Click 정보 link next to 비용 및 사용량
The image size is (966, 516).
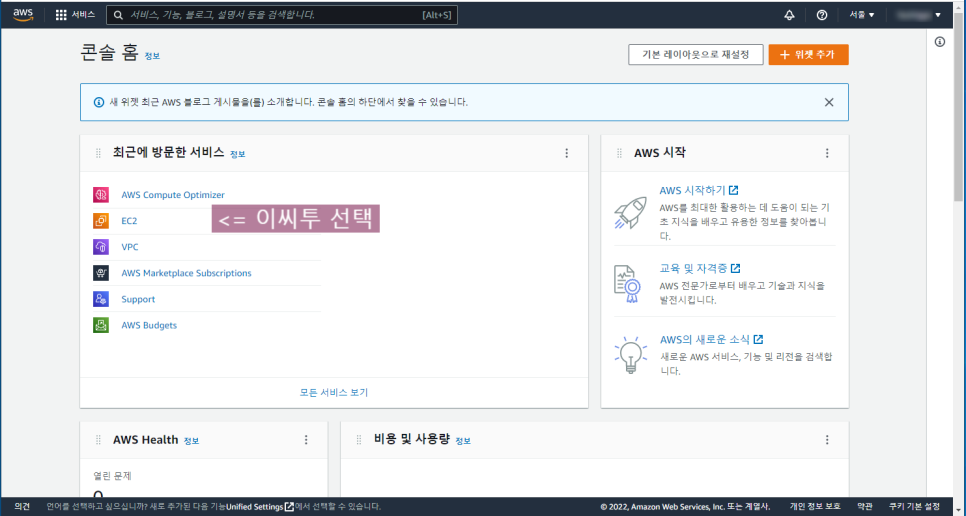(463, 441)
